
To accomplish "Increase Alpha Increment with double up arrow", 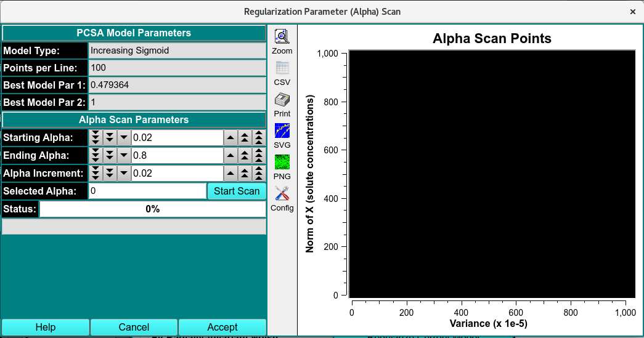I will click(x=245, y=173).
